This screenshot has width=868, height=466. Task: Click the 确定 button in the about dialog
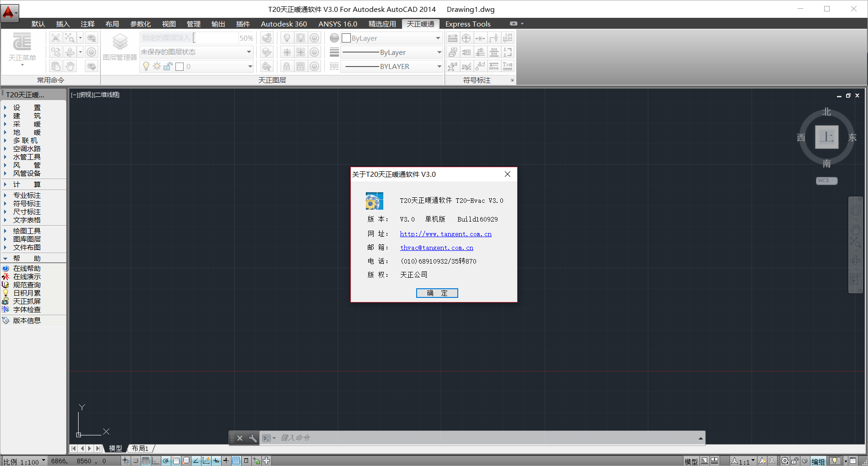(437, 293)
